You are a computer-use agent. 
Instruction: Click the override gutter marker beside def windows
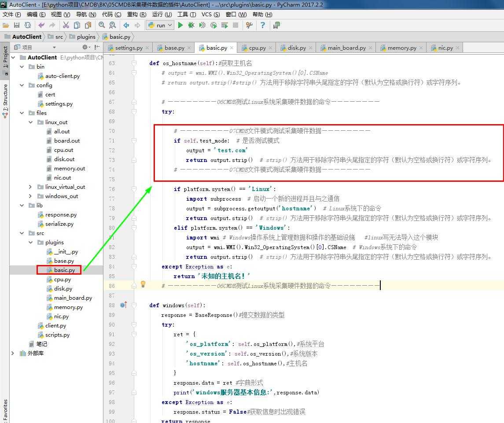(123, 305)
